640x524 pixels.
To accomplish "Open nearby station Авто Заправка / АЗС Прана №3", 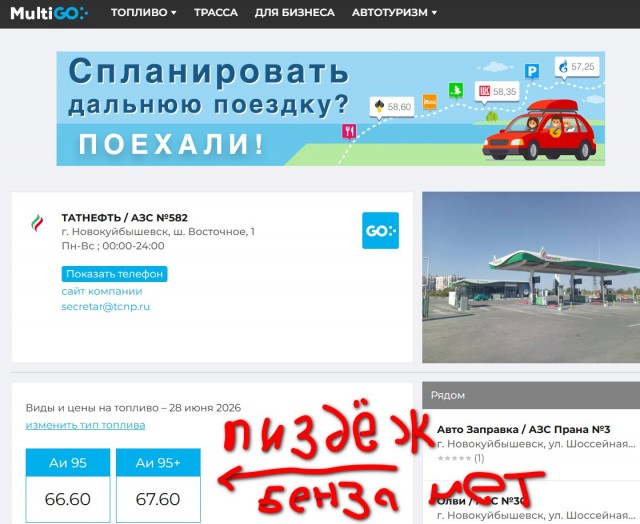I will (x=523, y=429).
